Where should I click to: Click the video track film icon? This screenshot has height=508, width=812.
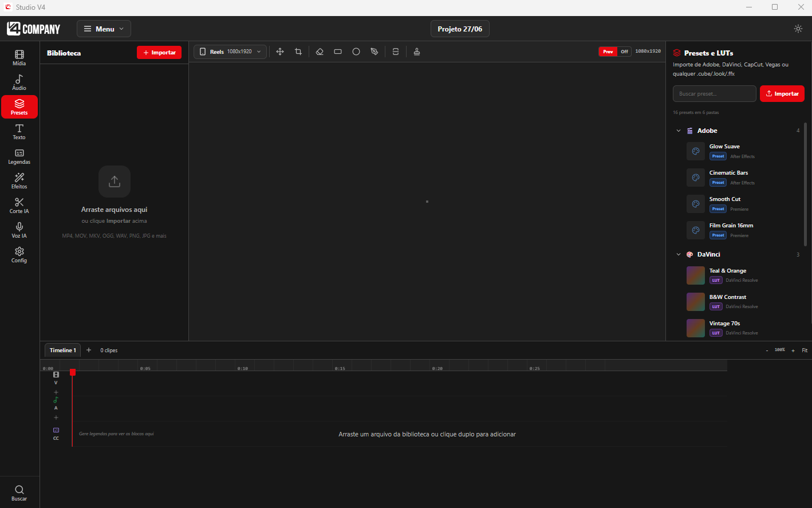56,375
